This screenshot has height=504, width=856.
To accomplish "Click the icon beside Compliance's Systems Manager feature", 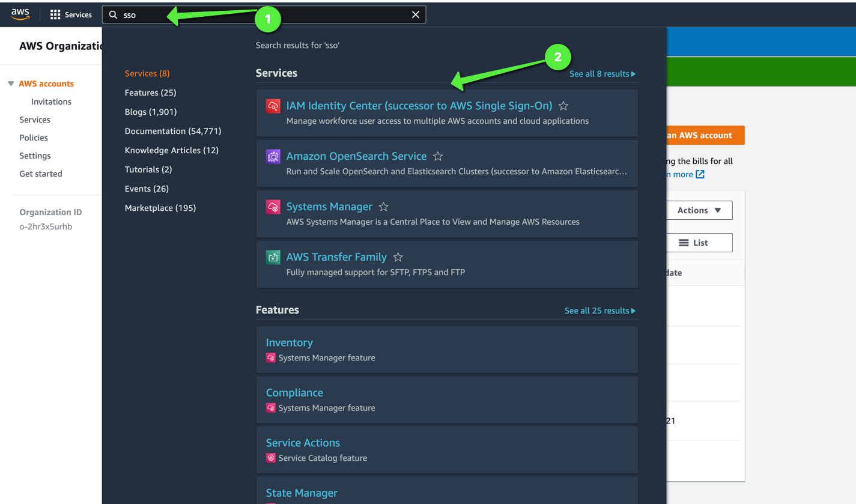I will [x=271, y=408].
